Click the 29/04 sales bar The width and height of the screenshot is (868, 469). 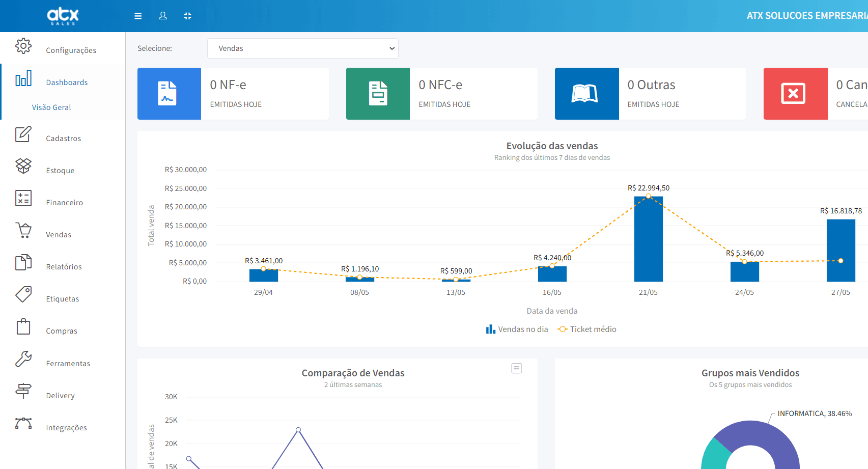click(x=264, y=275)
